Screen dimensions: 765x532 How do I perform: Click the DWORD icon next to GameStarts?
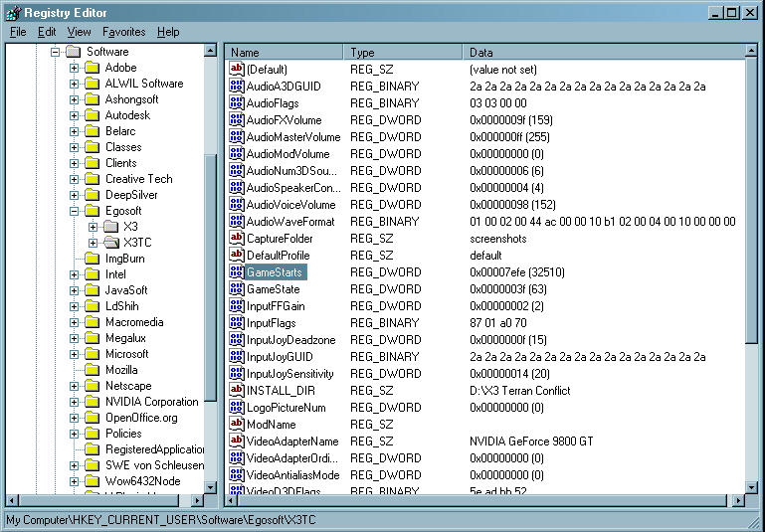(237, 271)
